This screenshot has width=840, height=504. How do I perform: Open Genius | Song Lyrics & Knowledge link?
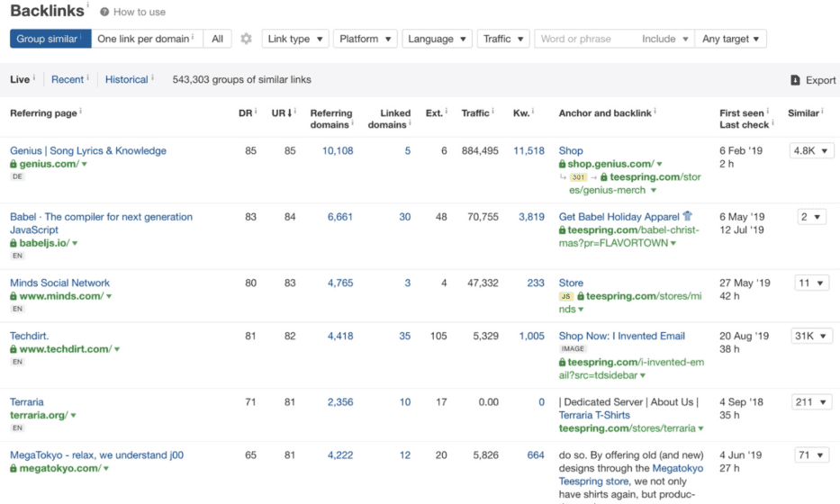click(88, 150)
